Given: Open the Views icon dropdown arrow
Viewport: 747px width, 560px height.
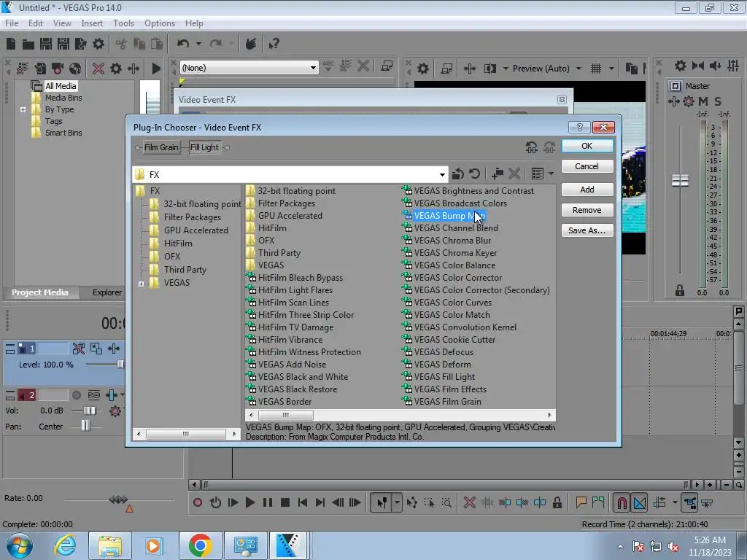Looking at the screenshot, I should (x=551, y=174).
